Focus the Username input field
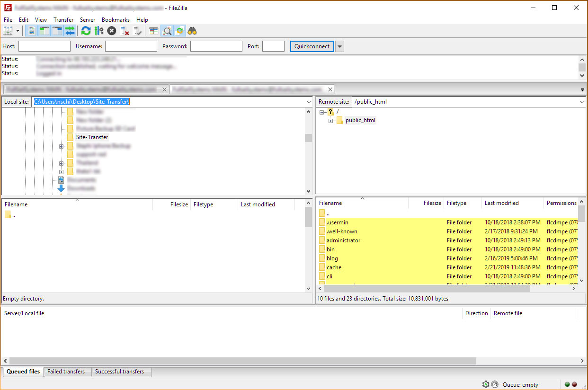Screen dimensions: 588x390 [x=131, y=46]
